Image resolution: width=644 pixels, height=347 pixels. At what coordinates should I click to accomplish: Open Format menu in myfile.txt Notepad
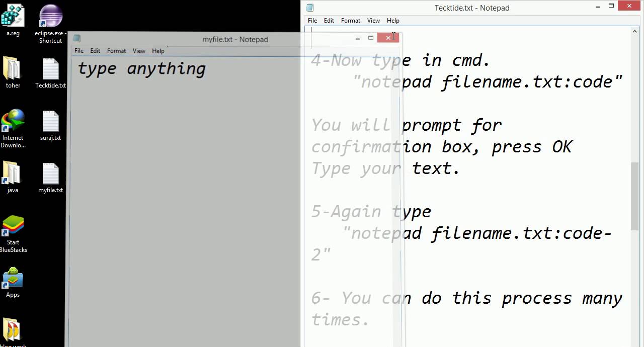coord(116,51)
